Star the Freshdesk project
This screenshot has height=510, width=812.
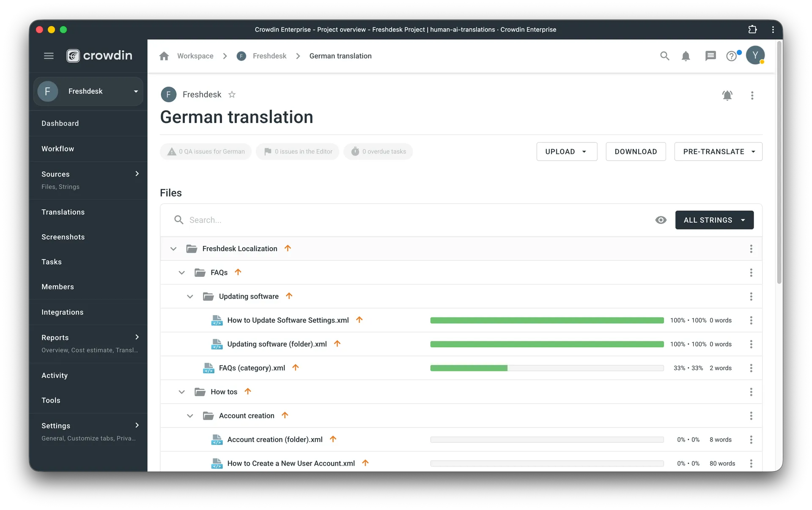click(232, 94)
